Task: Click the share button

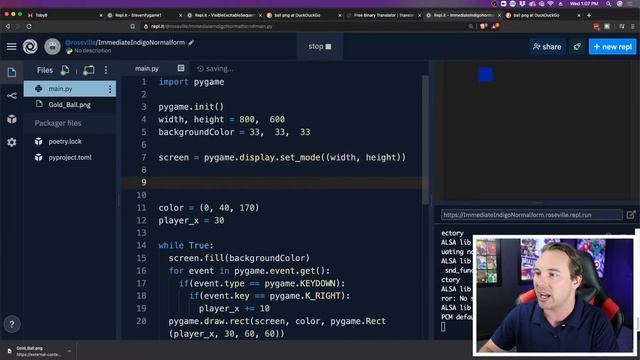Action: 547,47
